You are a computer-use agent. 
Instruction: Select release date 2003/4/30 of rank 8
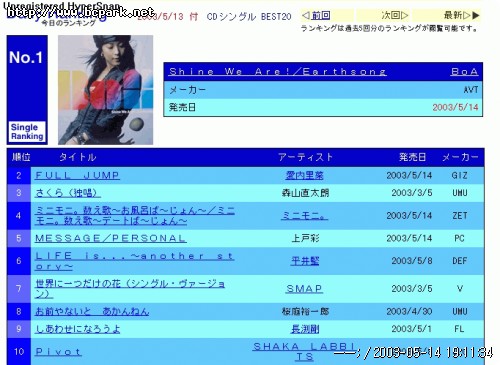[409, 311]
